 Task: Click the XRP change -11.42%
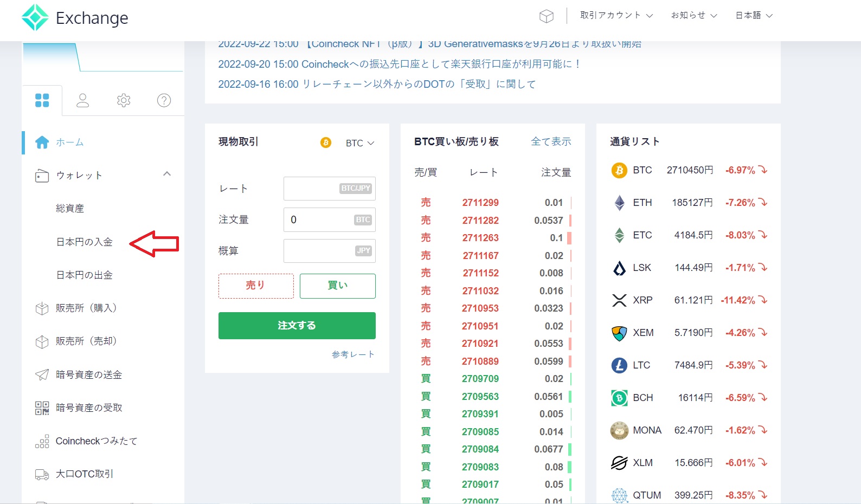click(x=738, y=300)
